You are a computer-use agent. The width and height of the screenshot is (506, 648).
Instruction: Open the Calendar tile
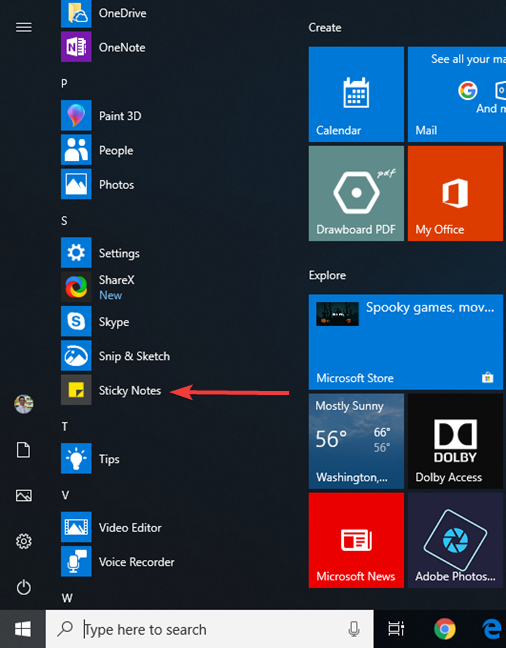(356, 94)
